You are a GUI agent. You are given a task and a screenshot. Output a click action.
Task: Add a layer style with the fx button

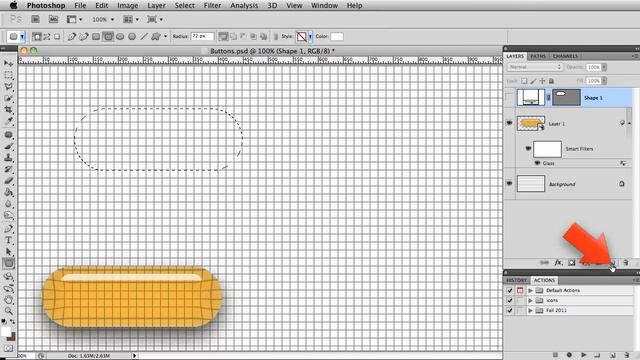(x=558, y=262)
